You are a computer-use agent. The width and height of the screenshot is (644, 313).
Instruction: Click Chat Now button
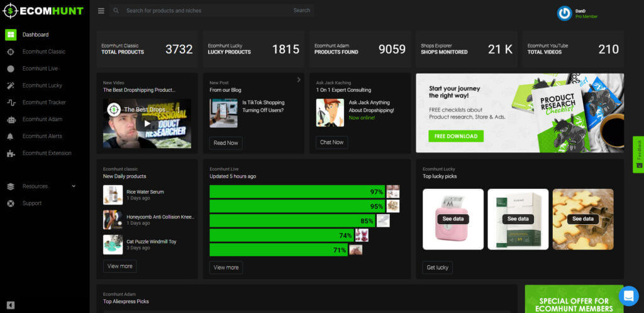pyautogui.click(x=332, y=142)
